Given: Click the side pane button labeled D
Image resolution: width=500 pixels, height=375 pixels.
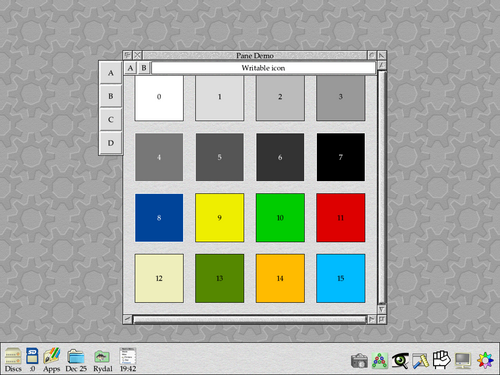Looking at the screenshot, I should point(111,143).
